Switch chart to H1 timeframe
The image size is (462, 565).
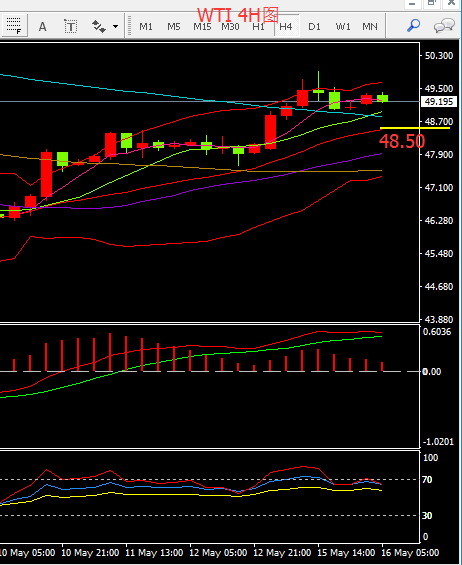[x=258, y=27]
